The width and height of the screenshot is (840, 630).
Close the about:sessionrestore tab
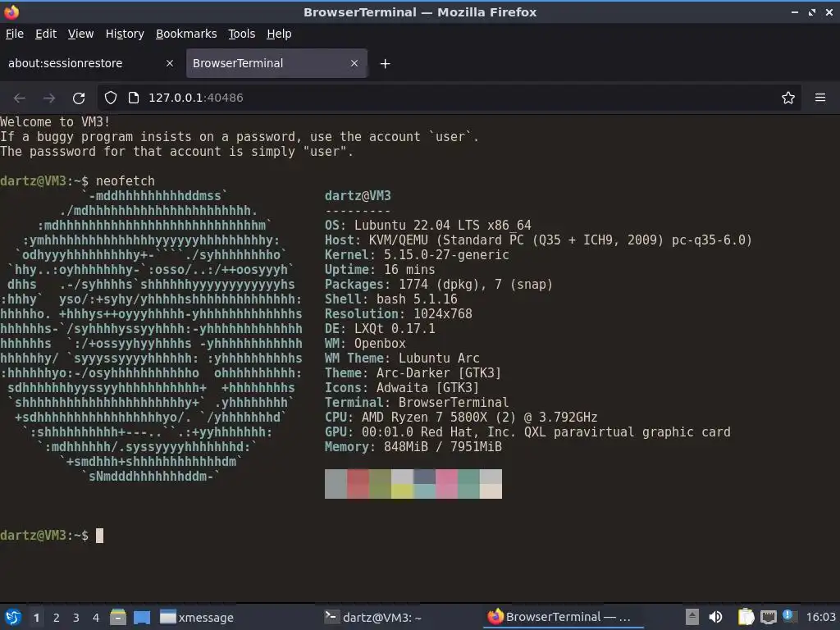pos(170,63)
